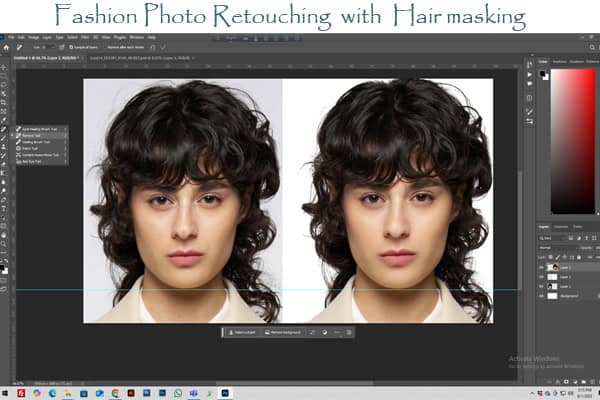Open WhatsApp from the taskbar

point(178,393)
